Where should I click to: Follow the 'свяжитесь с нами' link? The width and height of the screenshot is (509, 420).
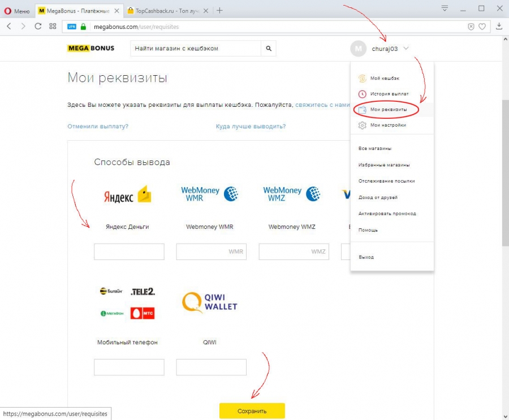(x=322, y=105)
